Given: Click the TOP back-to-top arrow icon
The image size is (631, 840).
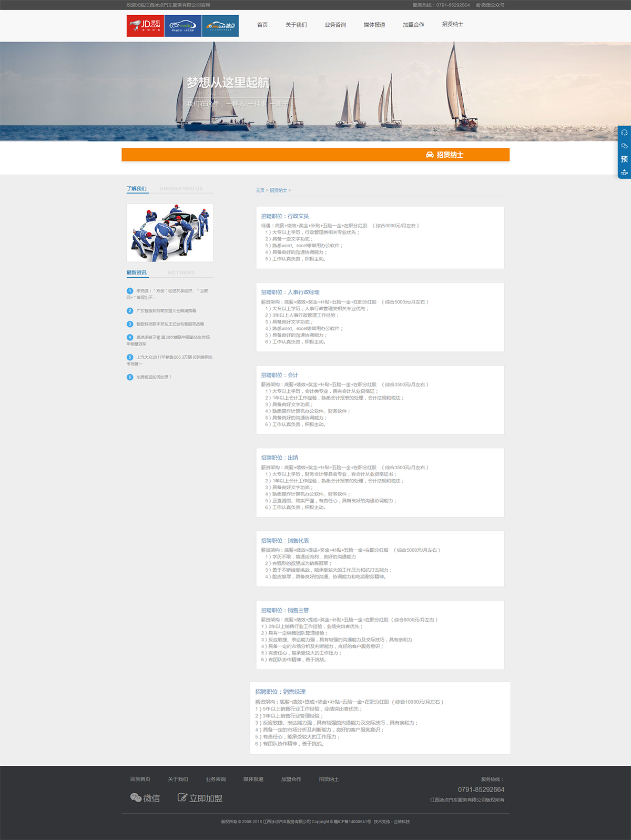Looking at the screenshot, I should click(x=624, y=172).
